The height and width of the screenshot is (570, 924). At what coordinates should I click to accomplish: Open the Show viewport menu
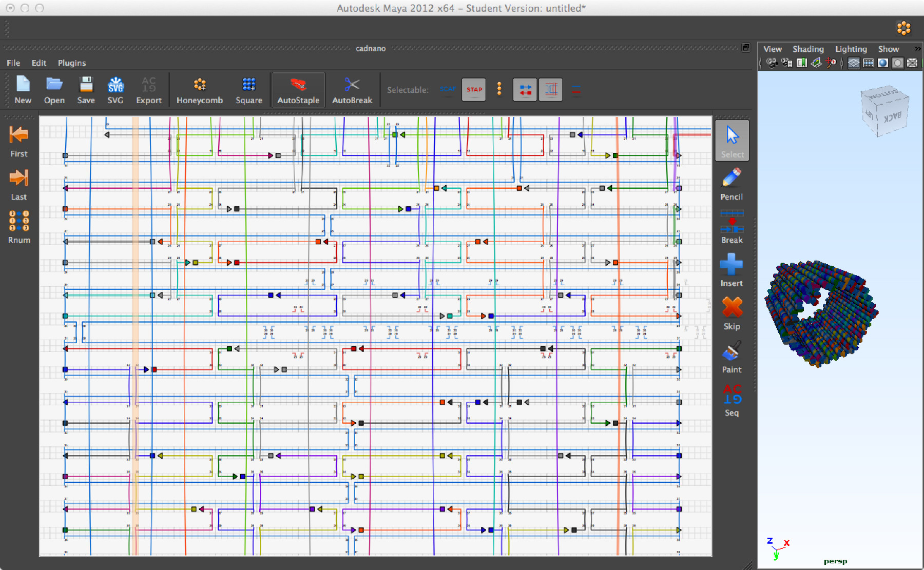click(x=888, y=49)
